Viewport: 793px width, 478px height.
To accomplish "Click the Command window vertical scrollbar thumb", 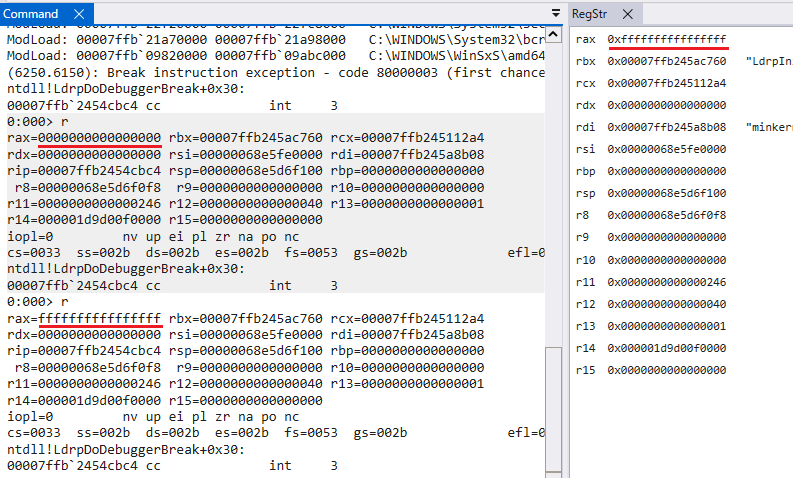I will (x=553, y=409).
